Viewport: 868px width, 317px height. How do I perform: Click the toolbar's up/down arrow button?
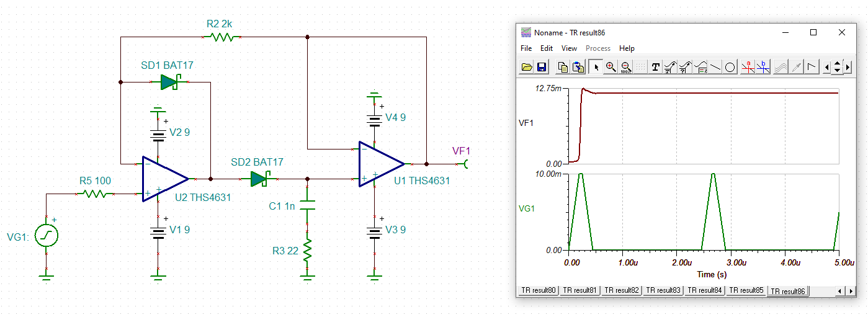(x=838, y=67)
